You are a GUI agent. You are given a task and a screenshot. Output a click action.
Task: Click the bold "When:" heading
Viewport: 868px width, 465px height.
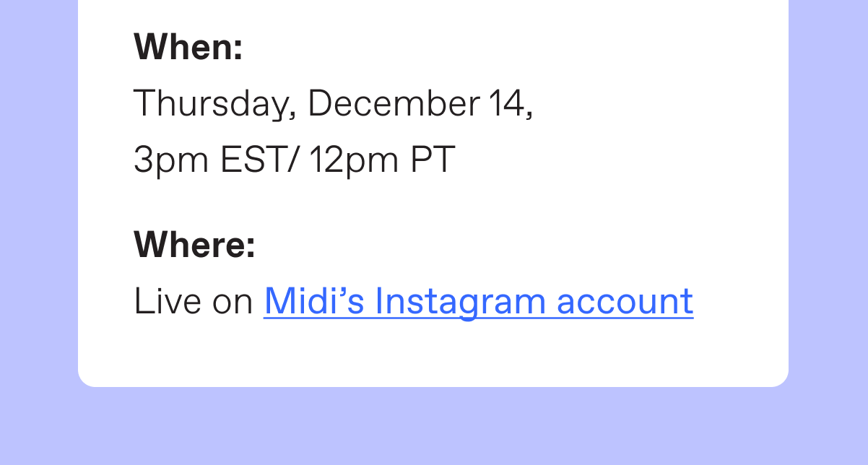188,47
